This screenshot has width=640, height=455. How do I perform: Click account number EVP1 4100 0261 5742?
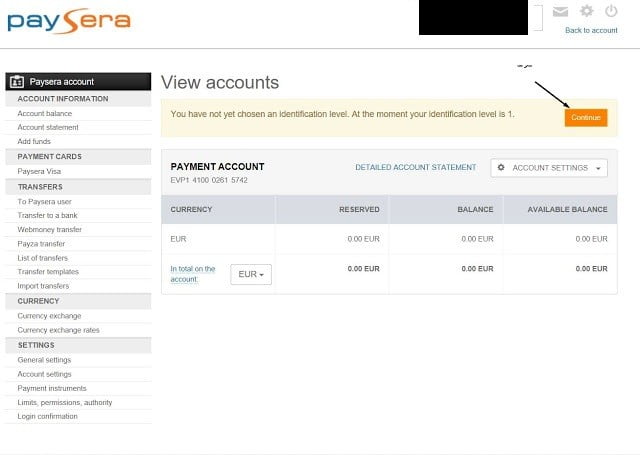click(209, 180)
